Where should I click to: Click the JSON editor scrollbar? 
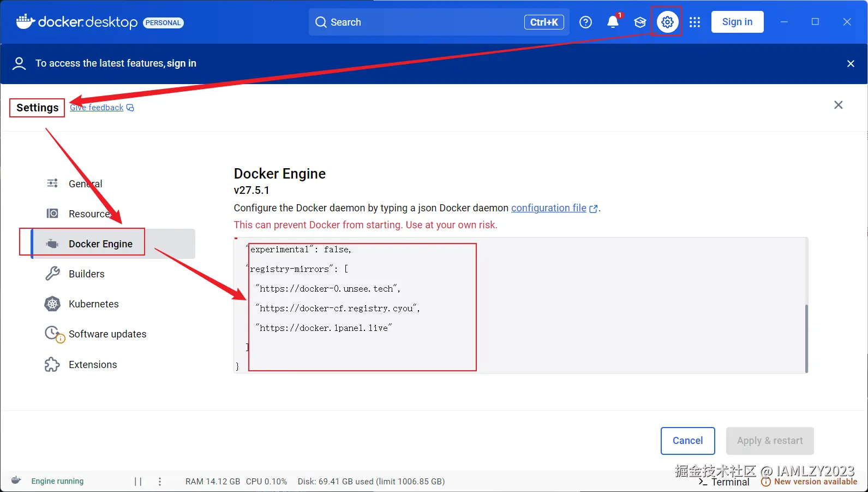[x=806, y=338]
